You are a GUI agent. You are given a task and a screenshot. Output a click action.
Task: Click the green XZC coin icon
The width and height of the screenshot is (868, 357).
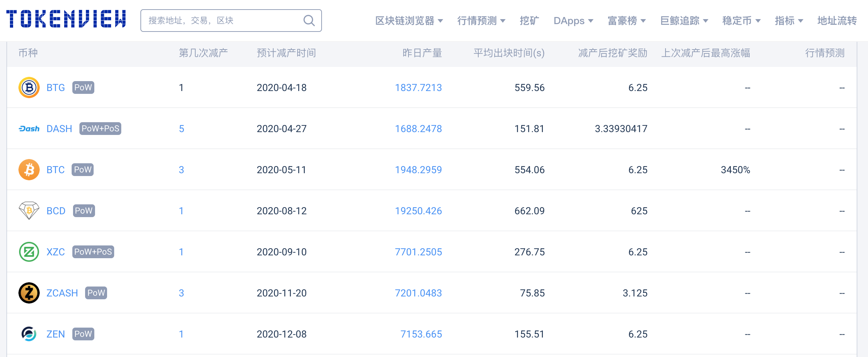point(29,252)
